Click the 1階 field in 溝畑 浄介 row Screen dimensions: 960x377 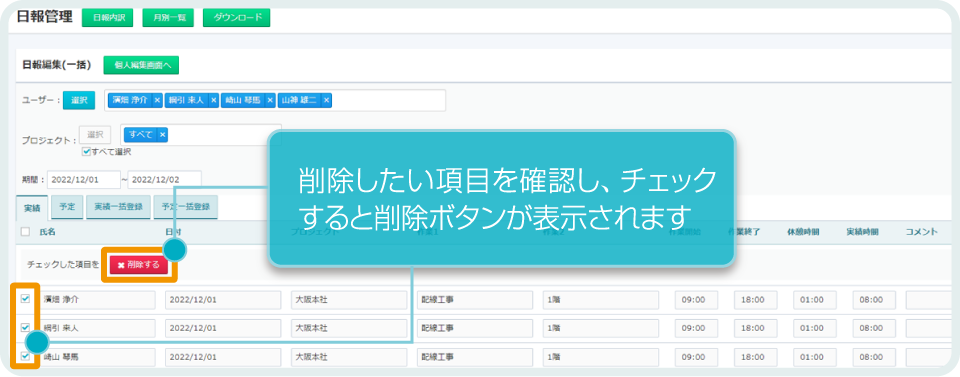pyautogui.click(x=601, y=300)
